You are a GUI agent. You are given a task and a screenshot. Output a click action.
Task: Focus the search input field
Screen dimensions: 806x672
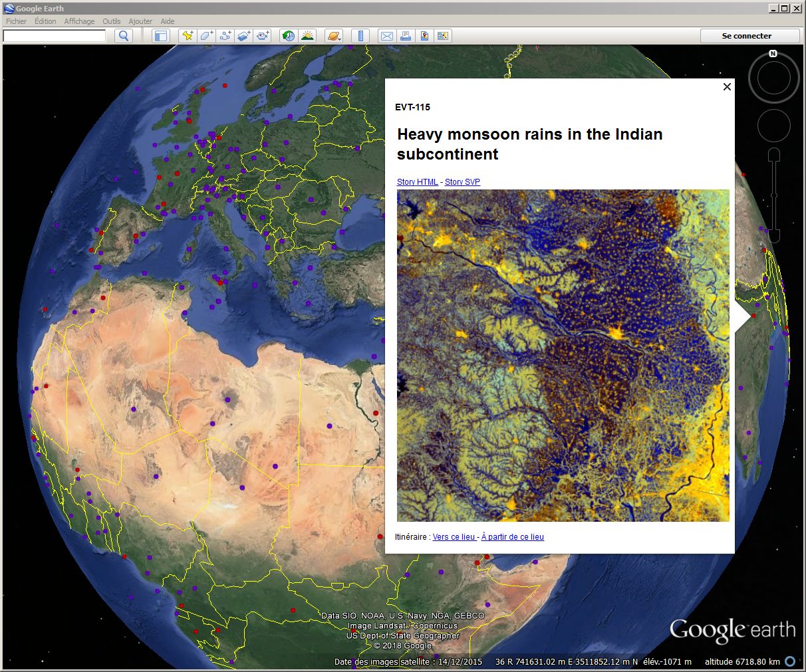[x=55, y=36]
